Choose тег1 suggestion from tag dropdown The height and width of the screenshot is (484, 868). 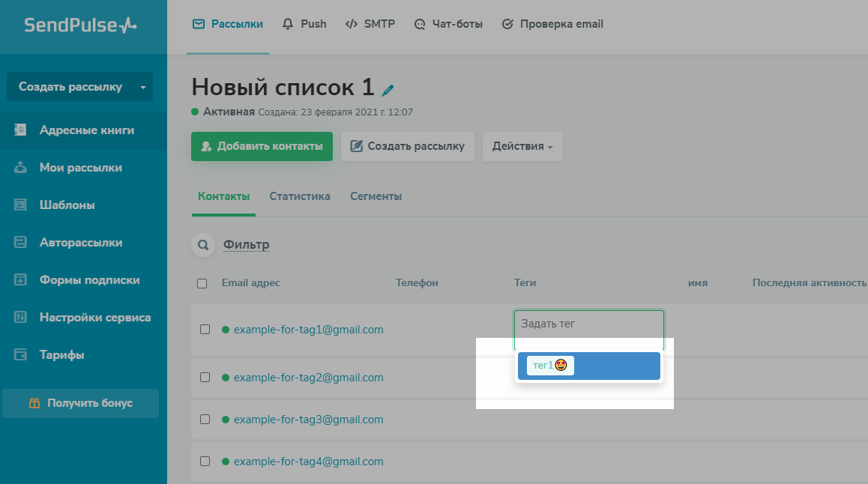[550, 366]
